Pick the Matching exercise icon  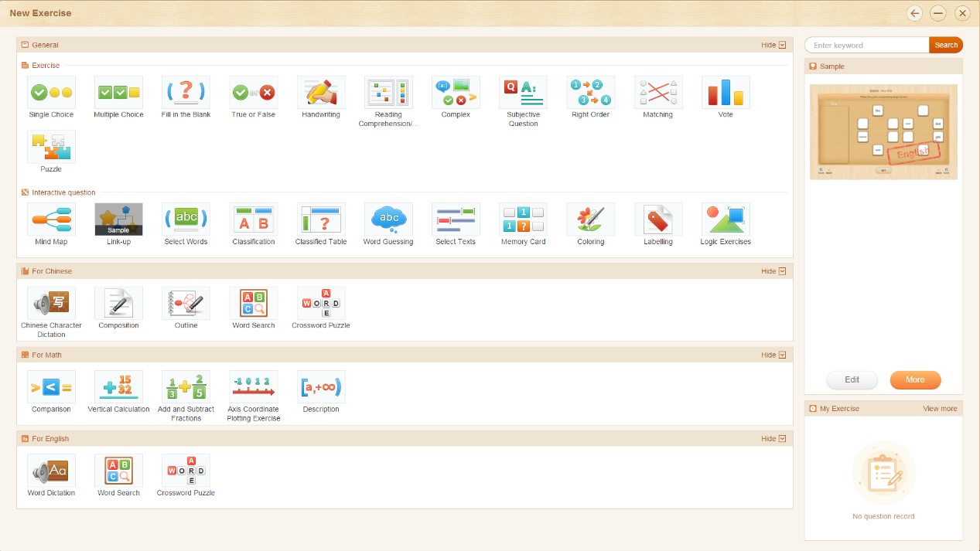pyautogui.click(x=658, y=92)
